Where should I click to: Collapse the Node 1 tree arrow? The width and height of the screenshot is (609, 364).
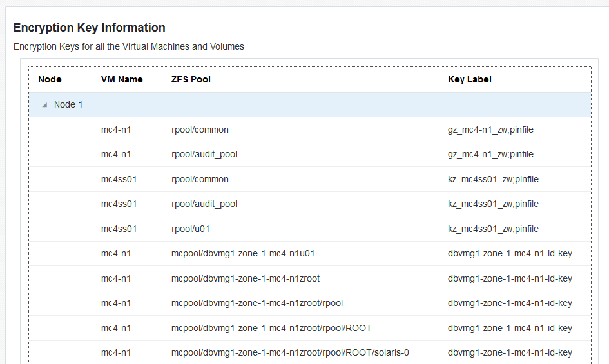(44, 105)
